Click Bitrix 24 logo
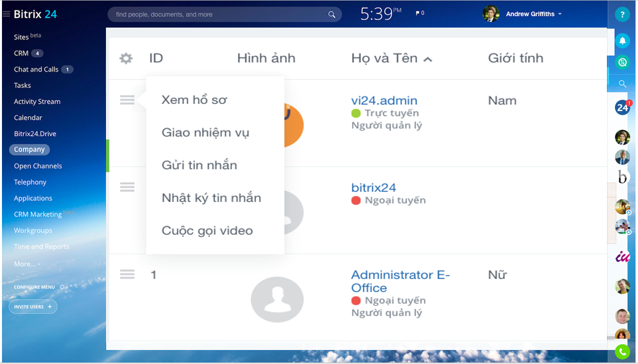Viewport: 638px width, 364px height. click(x=35, y=14)
